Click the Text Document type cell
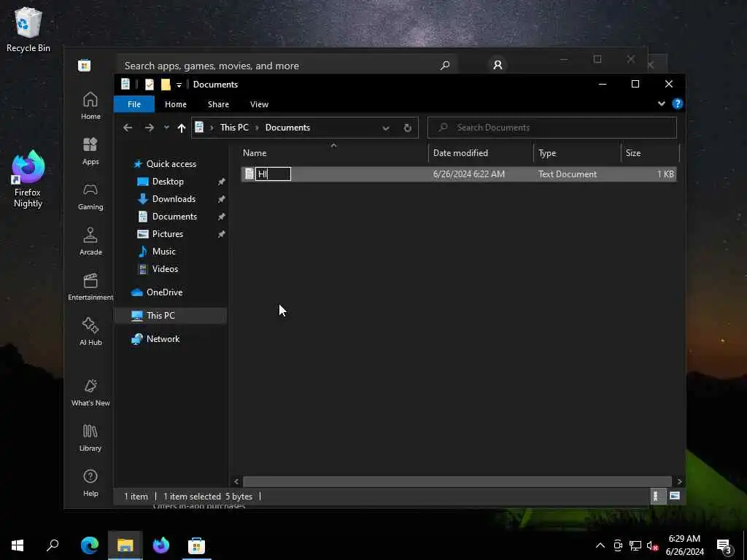The image size is (747, 560). pos(567,174)
